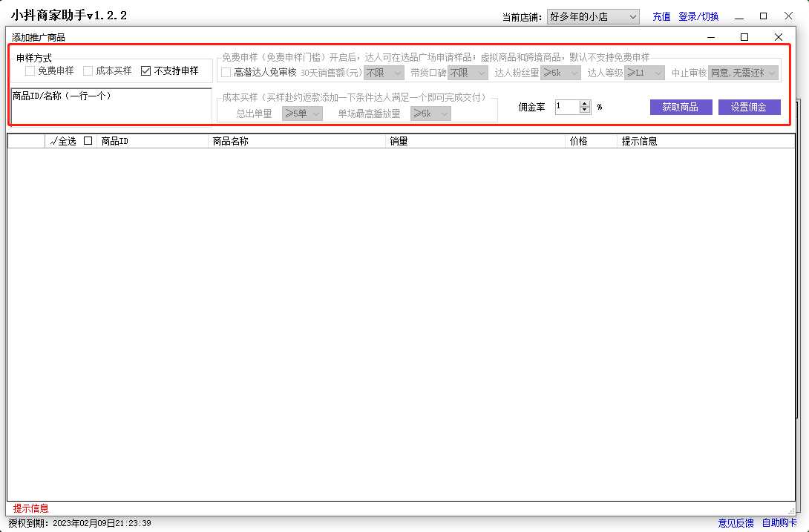Click the 意见反馈 link
Viewport: 809px width, 532px height.
click(x=736, y=523)
